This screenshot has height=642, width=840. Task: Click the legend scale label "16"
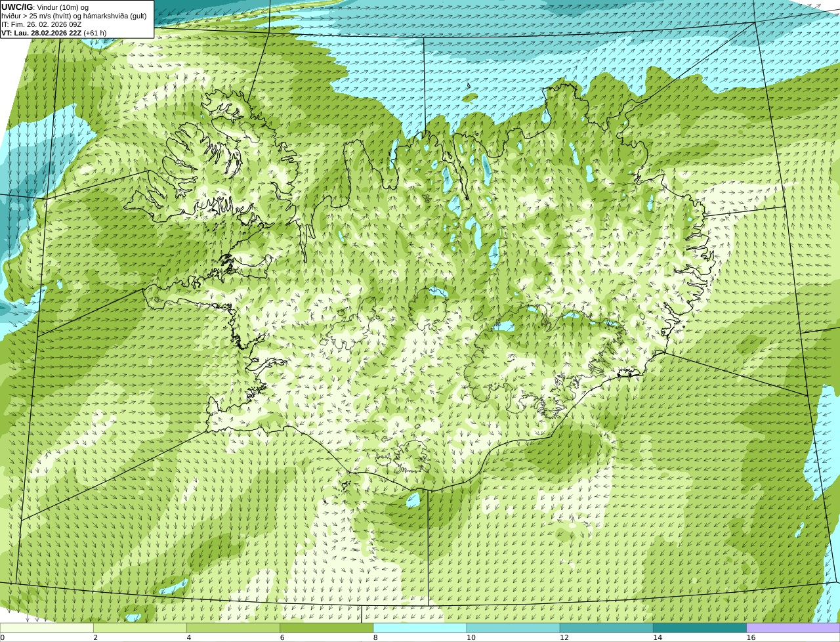751,637
